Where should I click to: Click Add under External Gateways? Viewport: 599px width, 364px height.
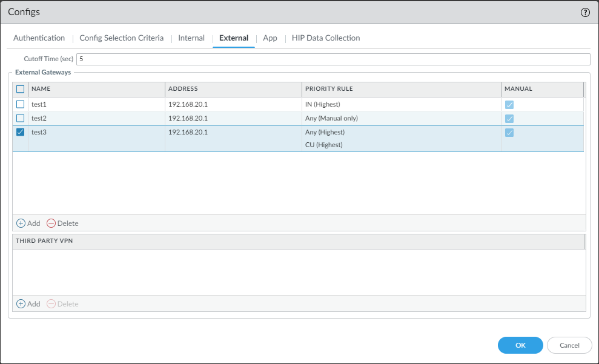coord(28,223)
